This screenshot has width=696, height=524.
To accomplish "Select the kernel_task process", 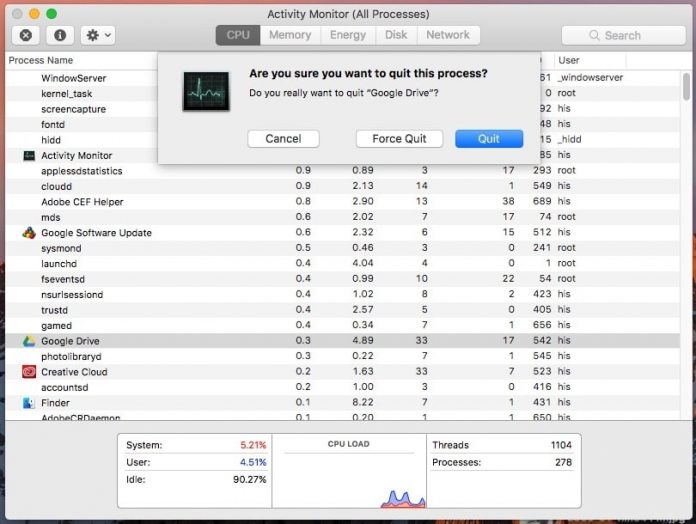I will (x=67, y=94).
